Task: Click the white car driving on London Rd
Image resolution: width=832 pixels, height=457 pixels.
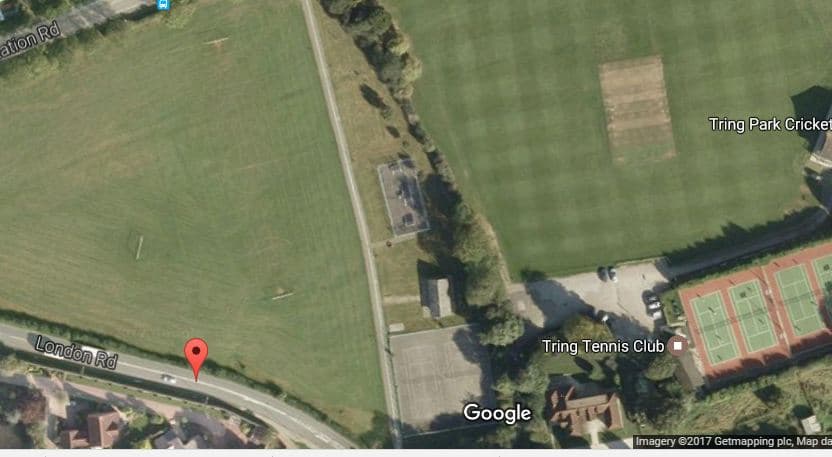Action: [169, 378]
